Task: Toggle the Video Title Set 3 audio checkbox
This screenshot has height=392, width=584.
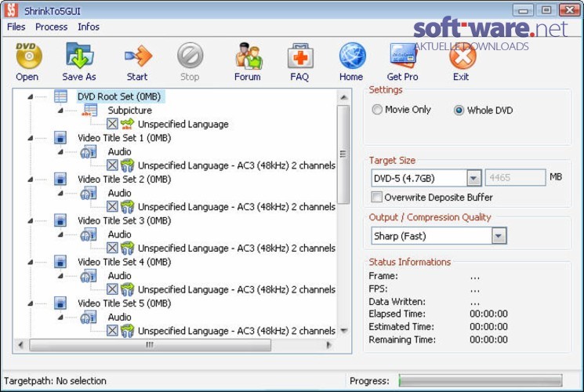Action: point(112,248)
